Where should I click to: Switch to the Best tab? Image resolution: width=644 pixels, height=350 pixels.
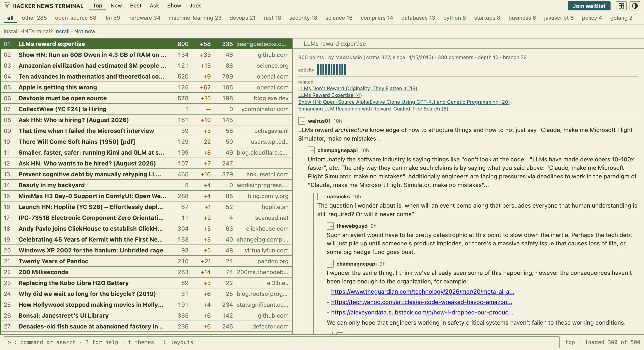[136, 6]
